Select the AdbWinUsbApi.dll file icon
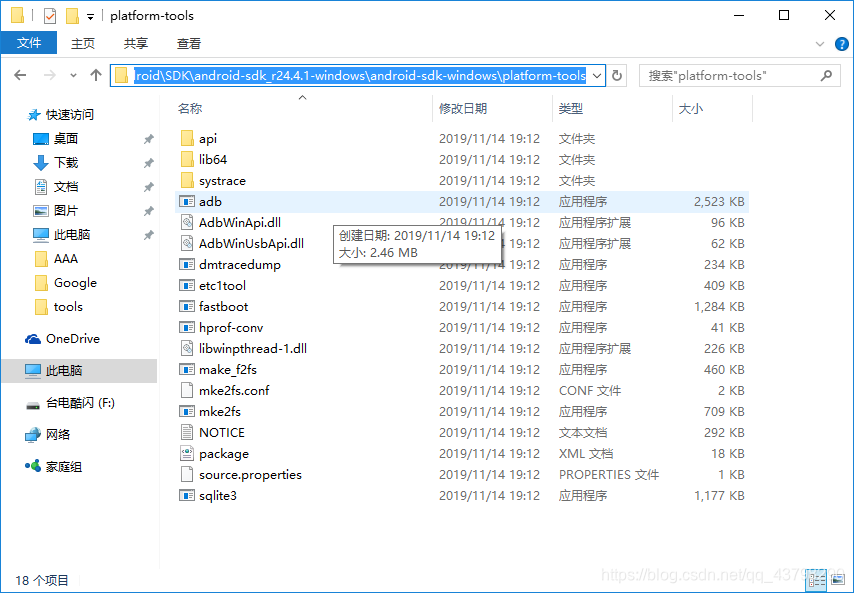Viewport: 854px width, 593px height. tap(187, 243)
